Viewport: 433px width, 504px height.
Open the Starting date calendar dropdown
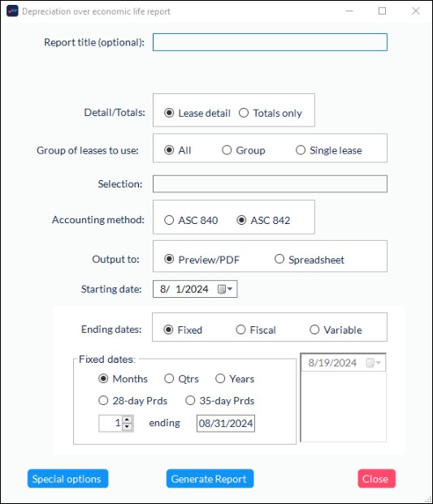[225, 289]
